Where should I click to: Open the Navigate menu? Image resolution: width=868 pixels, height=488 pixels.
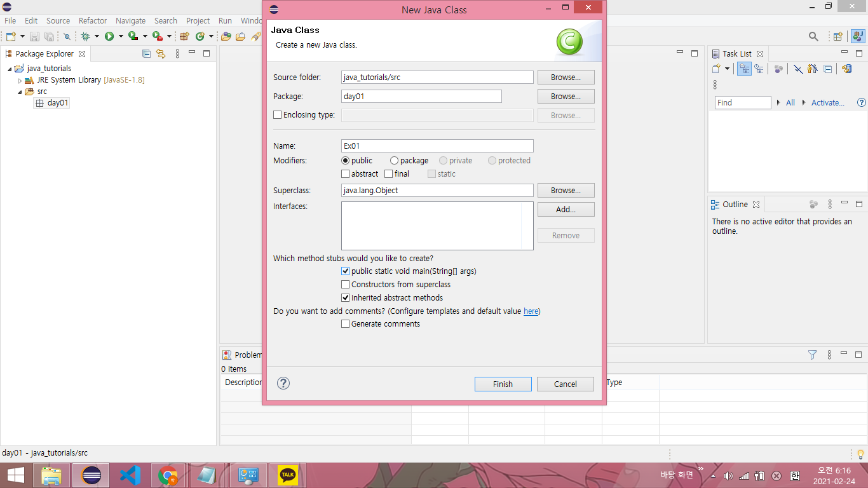[x=130, y=20]
